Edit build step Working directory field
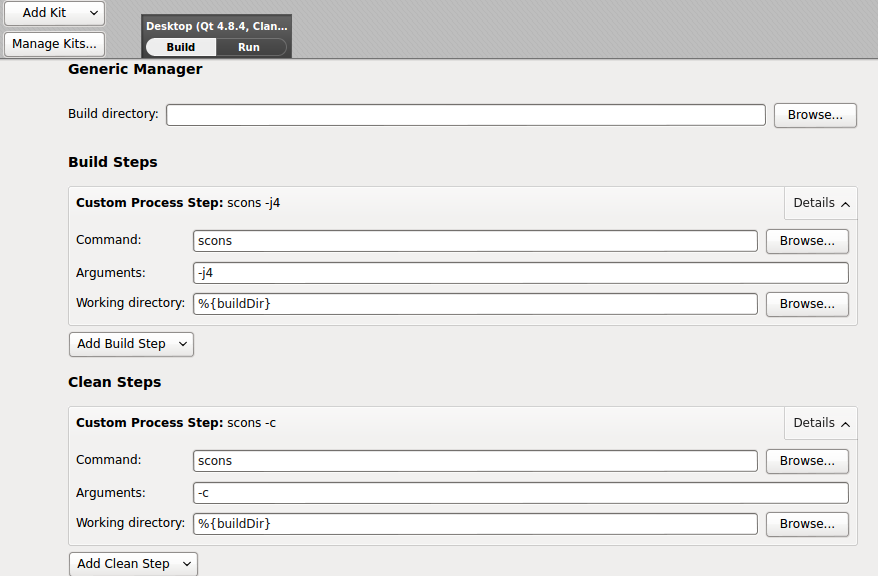This screenshot has height=576, width=878. coord(475,304)
